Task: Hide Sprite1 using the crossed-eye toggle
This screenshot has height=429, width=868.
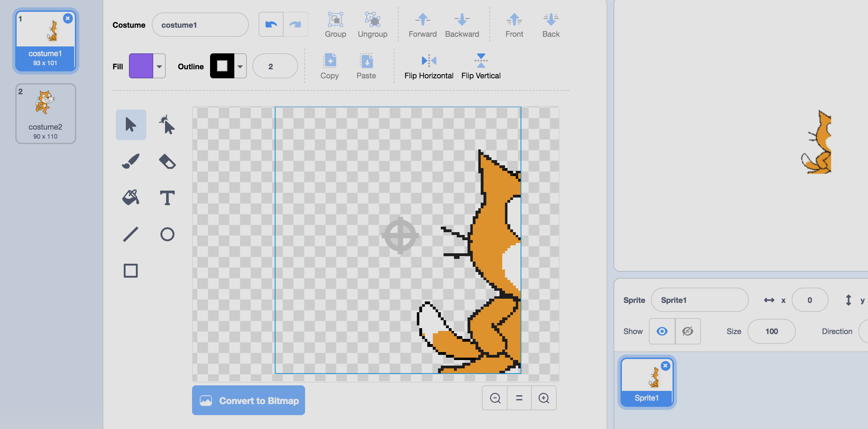Action: pos(687,331)
